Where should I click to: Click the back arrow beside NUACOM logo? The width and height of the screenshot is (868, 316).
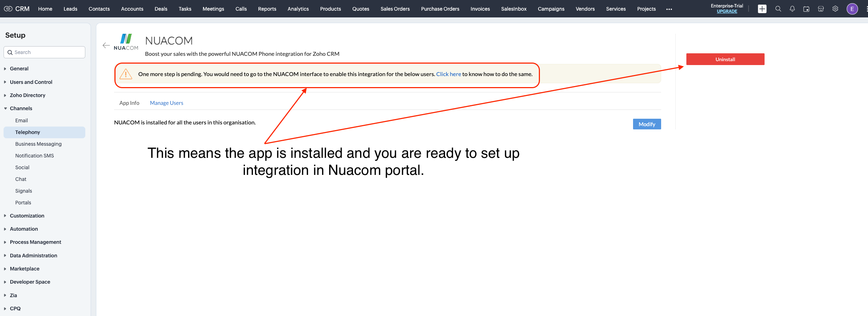pyautogui.click(x=106, y=45)
